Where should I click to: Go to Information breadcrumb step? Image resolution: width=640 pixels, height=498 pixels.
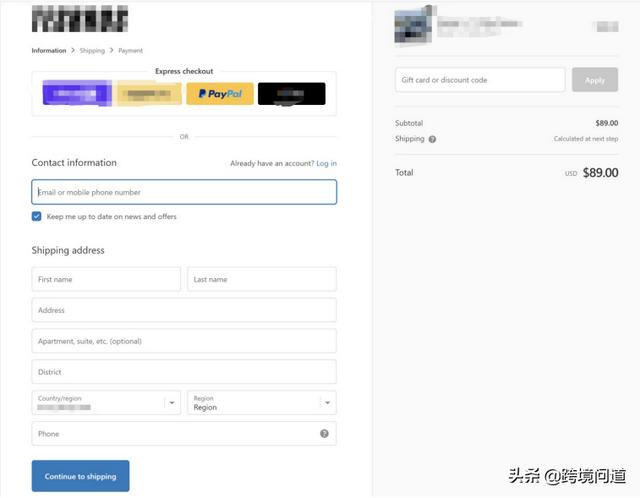pyautogui.click(x=49, y=51)
